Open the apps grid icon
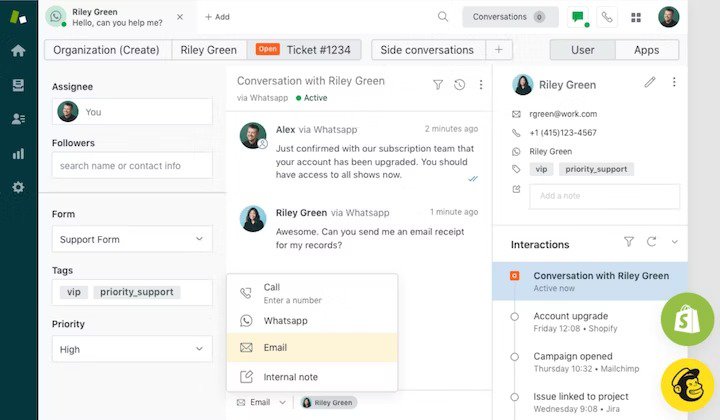Screen dimensions: 720x420 636,17
